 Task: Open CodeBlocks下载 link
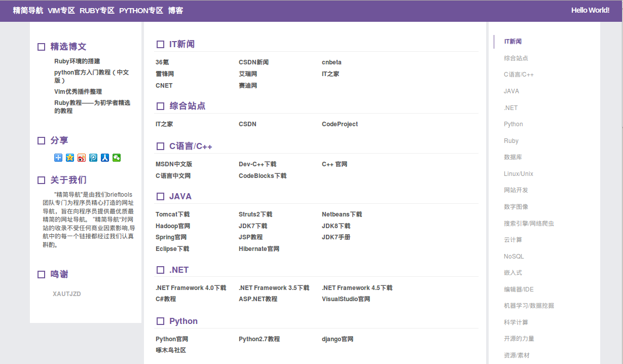click(263, 176)
